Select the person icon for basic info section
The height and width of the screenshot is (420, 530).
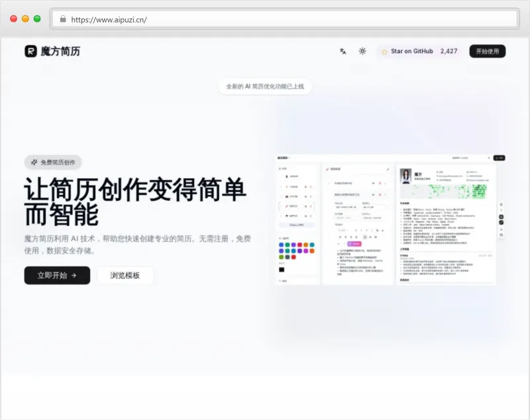point(287,176)
